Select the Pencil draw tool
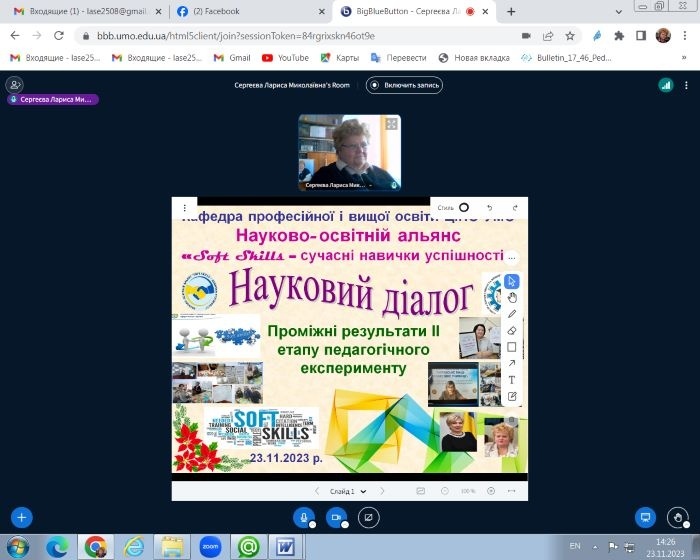Screen dimensions: 700x560 512,313
